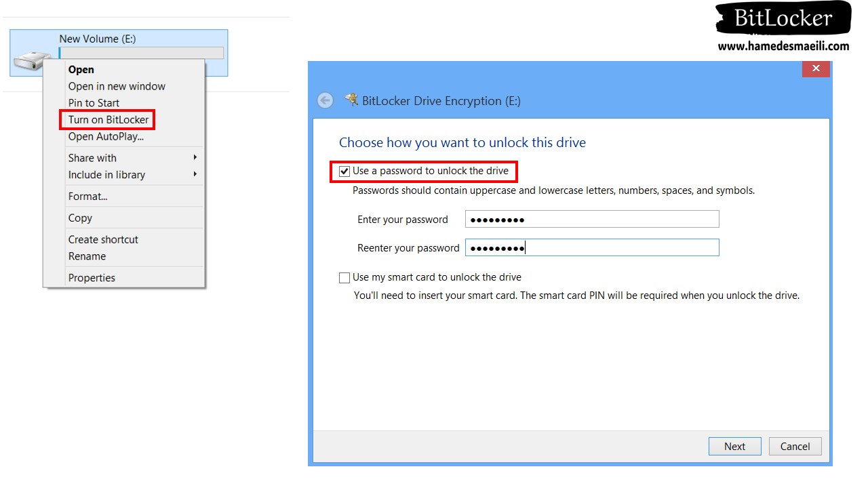
Task: Choose 'Create shortcut' menu entry
Action: [124, 240]
